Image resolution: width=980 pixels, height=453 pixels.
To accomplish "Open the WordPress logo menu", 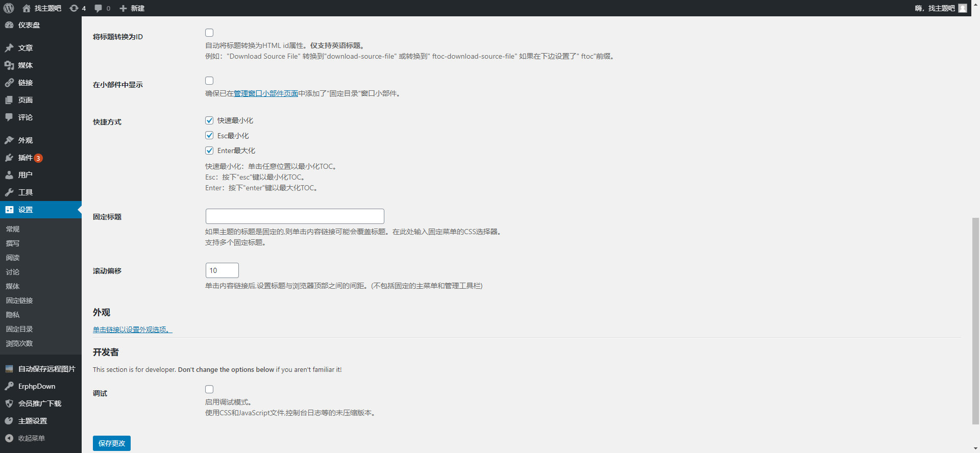I will (9, 8).
